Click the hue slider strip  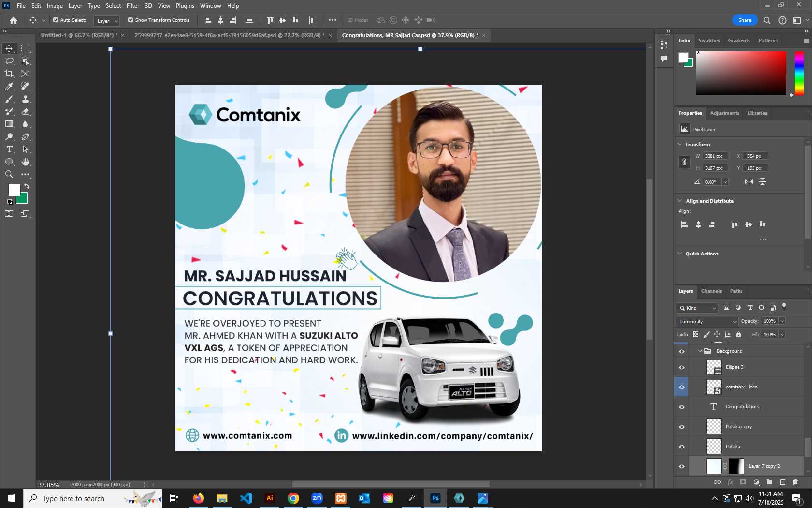pos(799,73)
